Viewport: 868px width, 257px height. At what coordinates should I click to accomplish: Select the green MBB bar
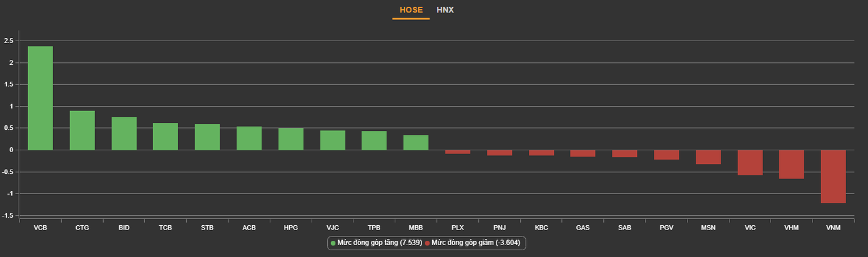click(416, 143)
